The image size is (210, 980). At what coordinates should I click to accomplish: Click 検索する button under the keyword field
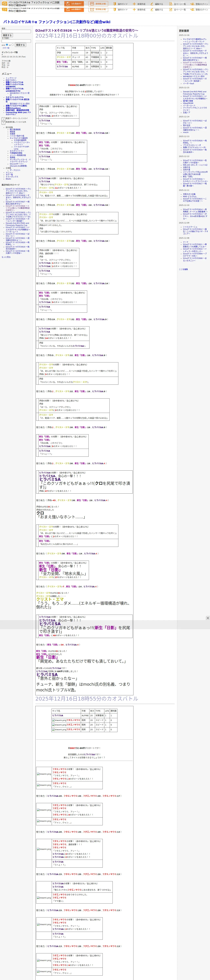[x=7, y=35]
